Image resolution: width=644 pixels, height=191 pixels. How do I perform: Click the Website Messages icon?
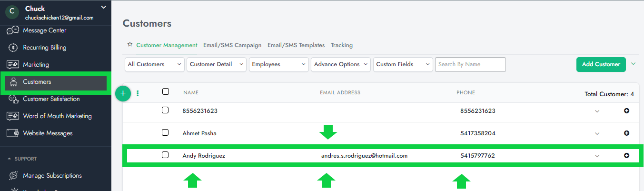13,133
